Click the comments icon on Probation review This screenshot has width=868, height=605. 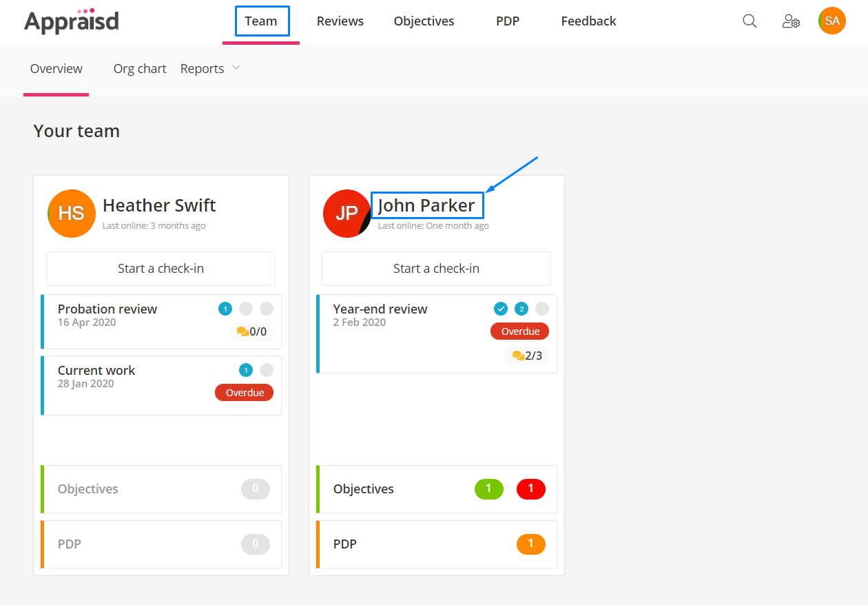coord(242,331)
